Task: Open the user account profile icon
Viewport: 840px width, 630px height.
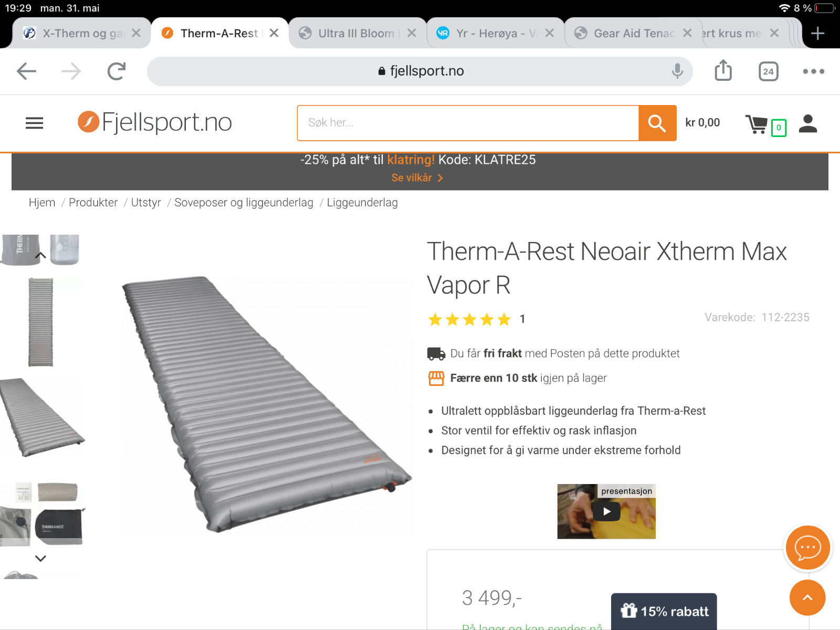Action: coord(808,123)
